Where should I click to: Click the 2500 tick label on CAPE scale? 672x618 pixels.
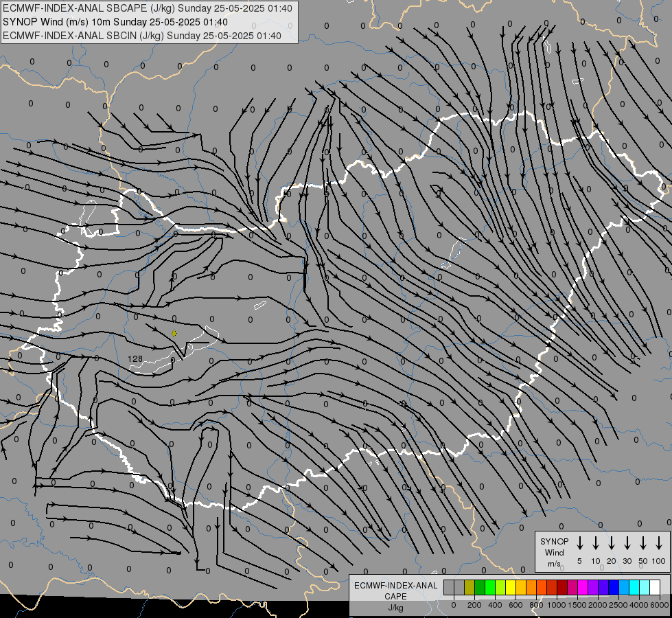[618, 605]
